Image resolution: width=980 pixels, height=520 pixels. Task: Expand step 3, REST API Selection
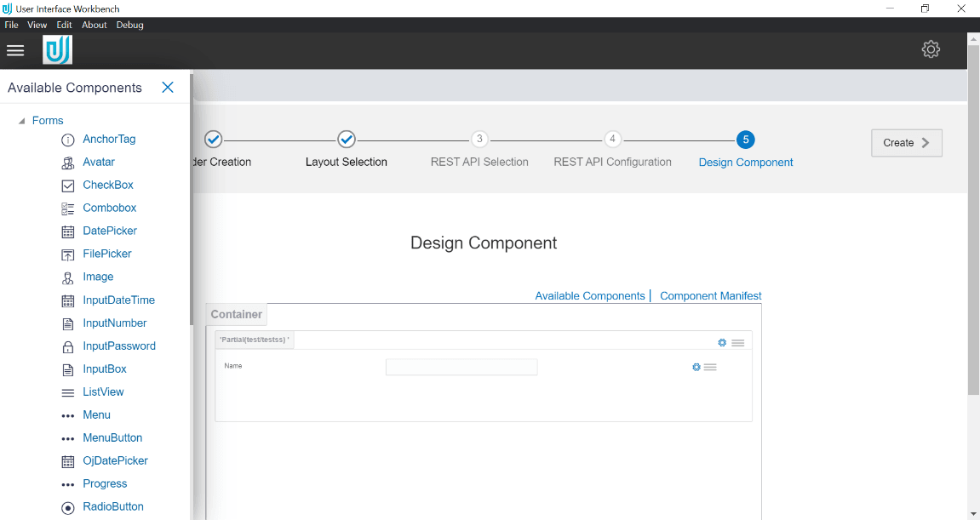tap(479, 139)
